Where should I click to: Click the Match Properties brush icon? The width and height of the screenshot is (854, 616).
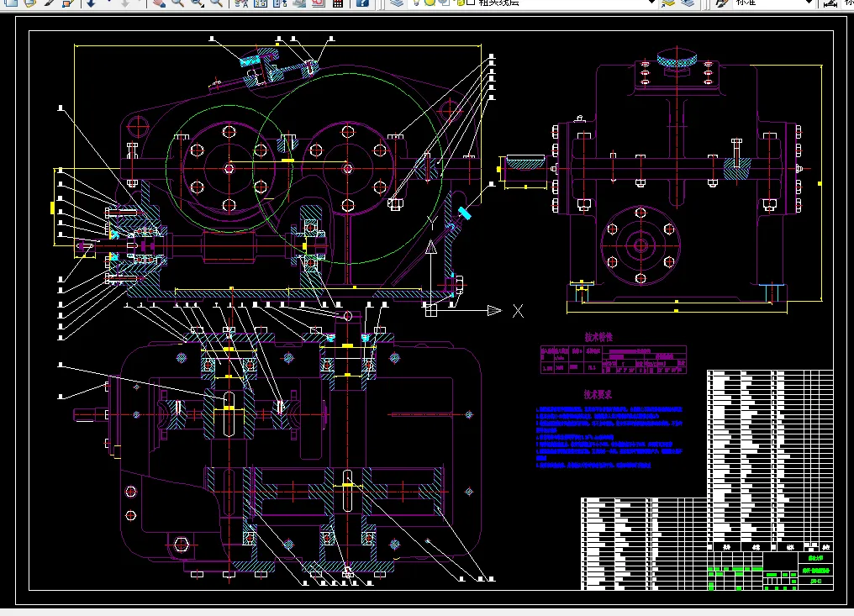pyautogui.click(x=49, y=3)
